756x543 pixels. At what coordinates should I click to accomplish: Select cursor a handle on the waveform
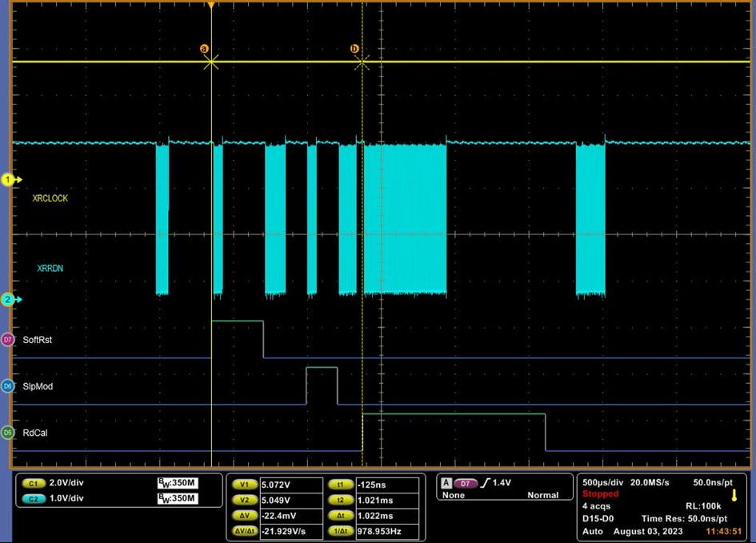tap(205, 50)
